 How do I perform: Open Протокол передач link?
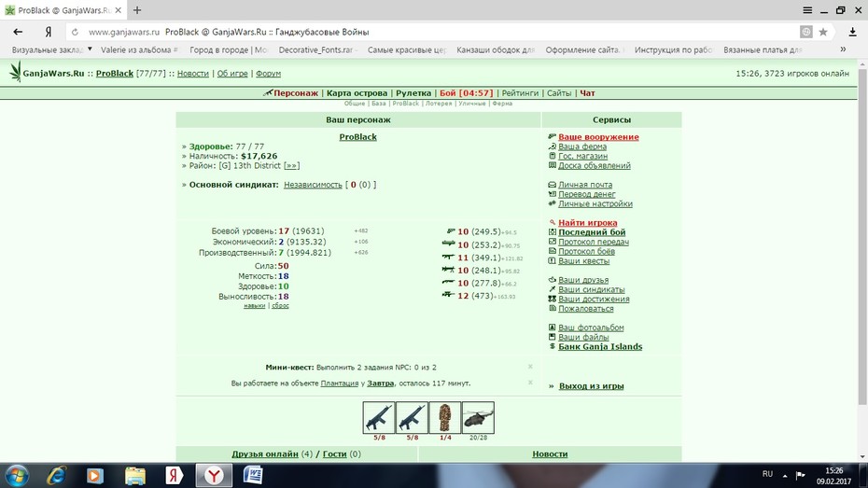pos(594,242)
